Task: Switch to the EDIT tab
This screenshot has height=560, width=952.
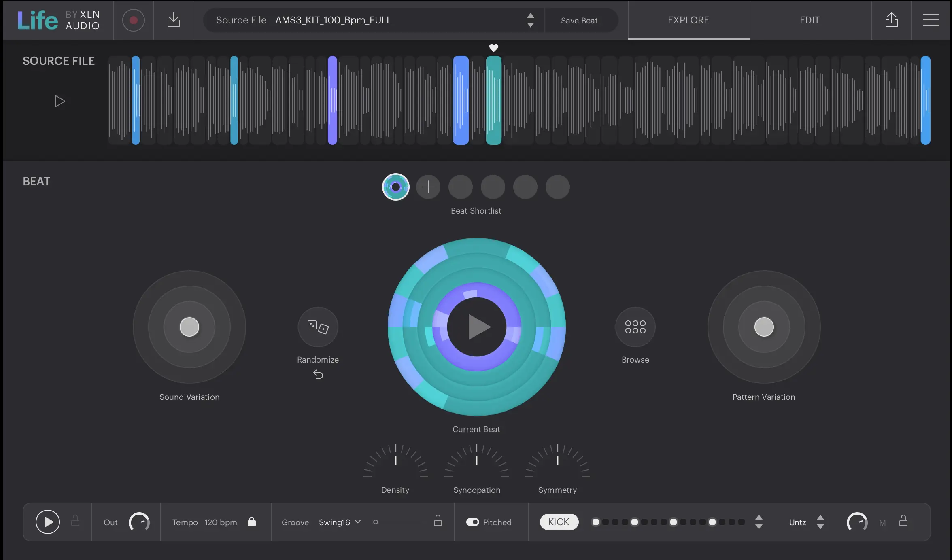Action: [x=810, y=20]
